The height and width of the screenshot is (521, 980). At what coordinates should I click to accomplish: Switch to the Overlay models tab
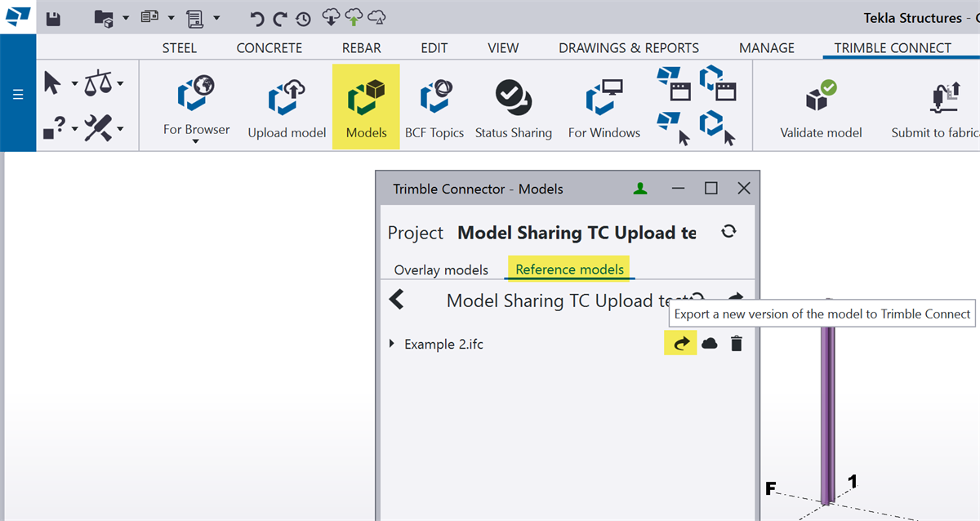point(441,269)
